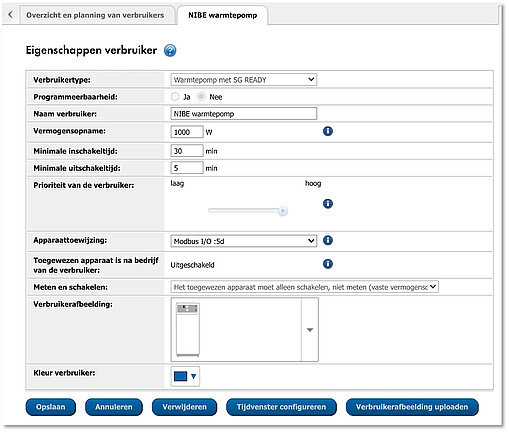Image resolution: width=509 pixels, height=432 pixels.
Task: Expand the Apparaattoewijzing Modbus I/O dropdown
Action: [244, 241]
